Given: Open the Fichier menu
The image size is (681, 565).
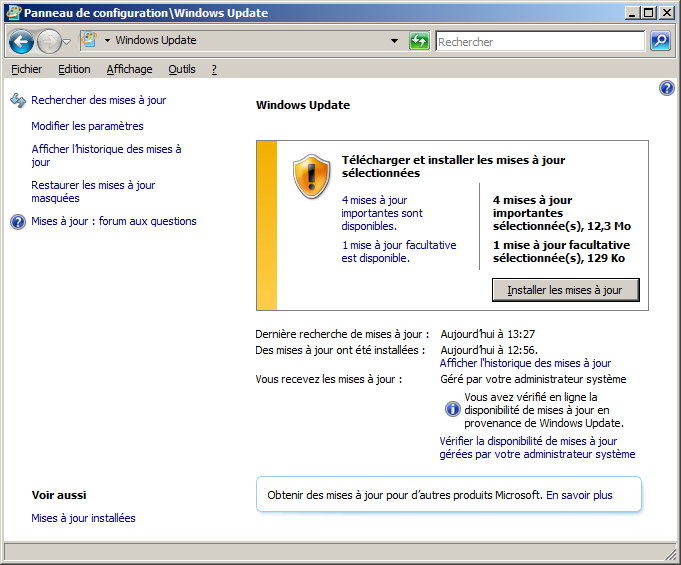Looking at the screenshot, I should click(27, 69).
